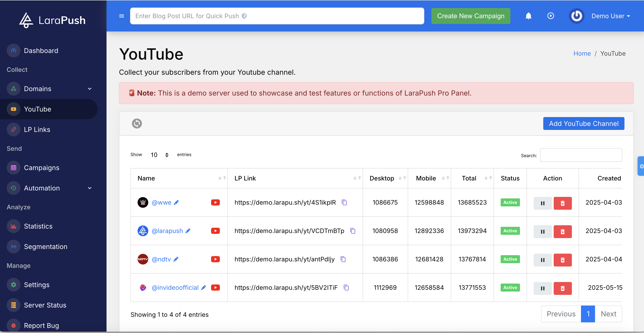Open YouTube icon for @larapush row
The image size is (644, 333).
(x=215, y=231)
